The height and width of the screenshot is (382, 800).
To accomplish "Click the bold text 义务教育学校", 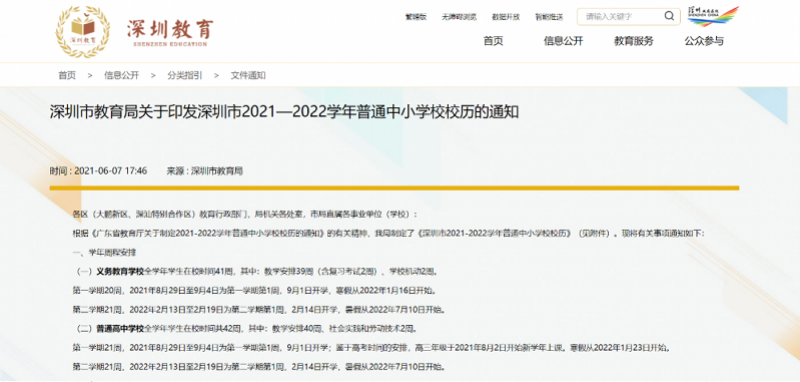I will pyautogui.click(x=120, y=271).
